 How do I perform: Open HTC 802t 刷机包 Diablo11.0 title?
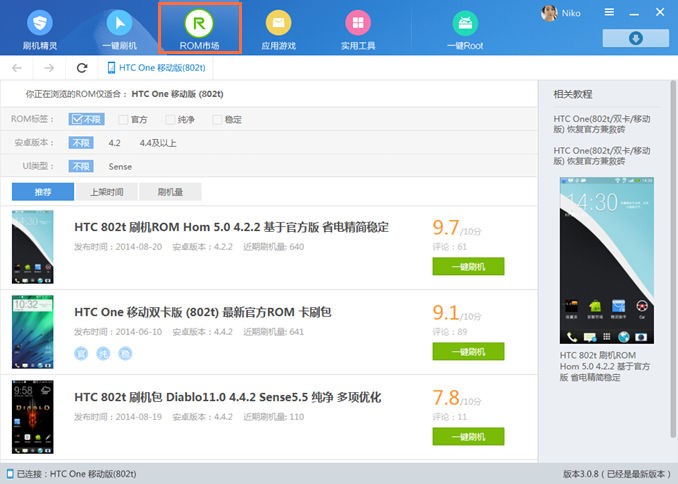coord(227,397)
